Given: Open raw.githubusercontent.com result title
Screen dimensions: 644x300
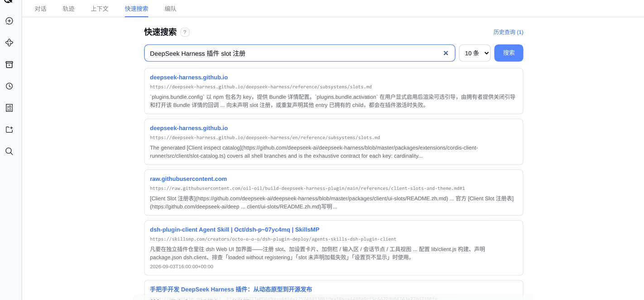Looking at the screenshot, I should point(188,179).
